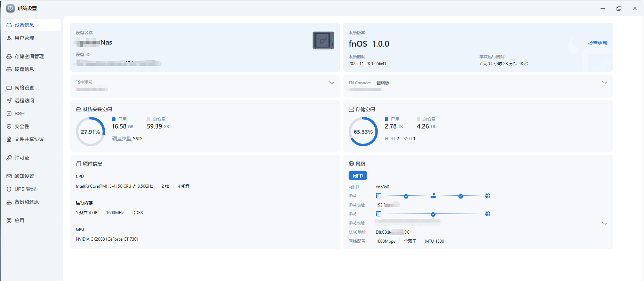Select 安全性 in the sidebar
This screenshot has width=644, height=281.
tap(32, 126)
